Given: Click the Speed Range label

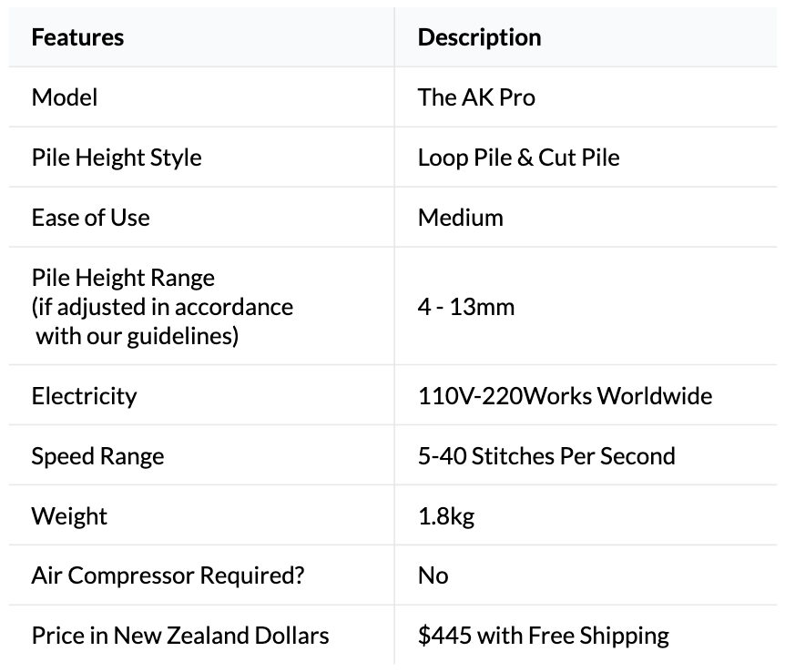Looking at the screenshot, I should (x=97, y=455).
